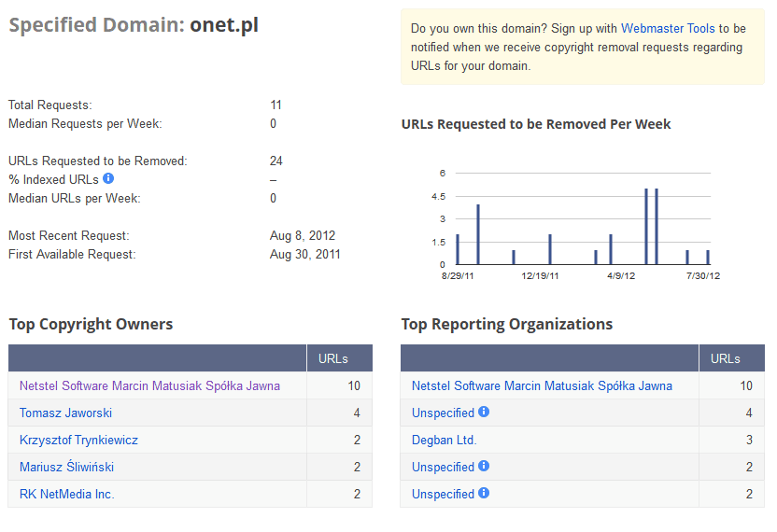Viewport: 777px width, 532px height.
Task: Click info icon next to Unspecified with 4 URLs
Action: pyautogui.click(x=484, y=412)
